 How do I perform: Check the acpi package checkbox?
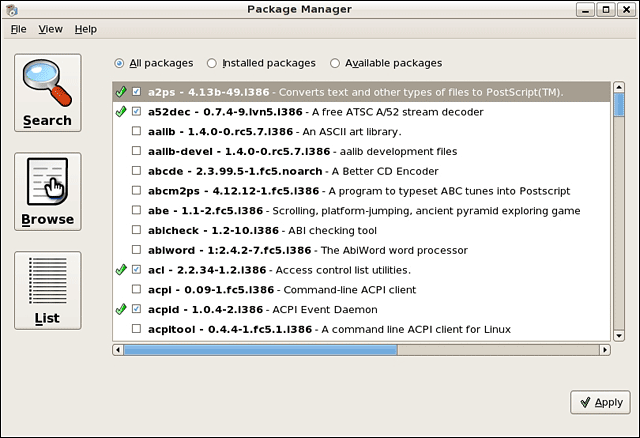point(136,289)
